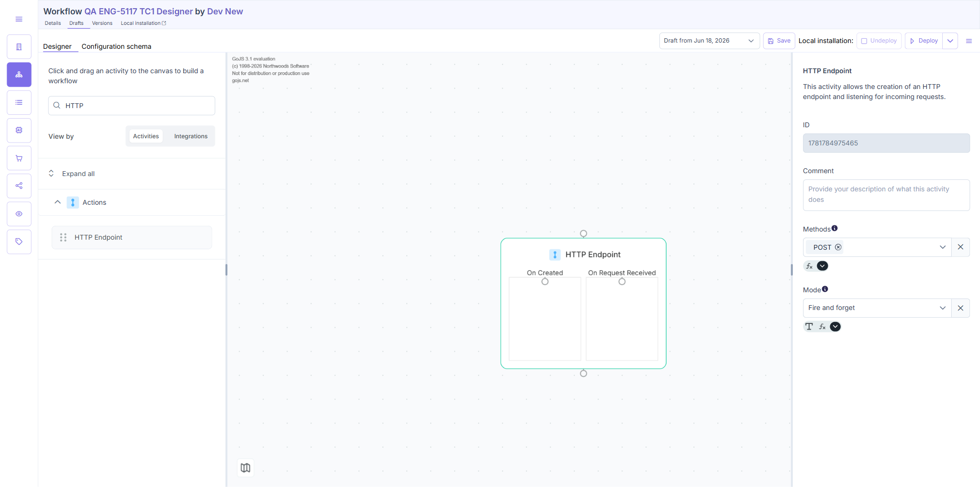Click the left panel resize handle
Viewport: 980px width, 487px height.
[226, 270]
